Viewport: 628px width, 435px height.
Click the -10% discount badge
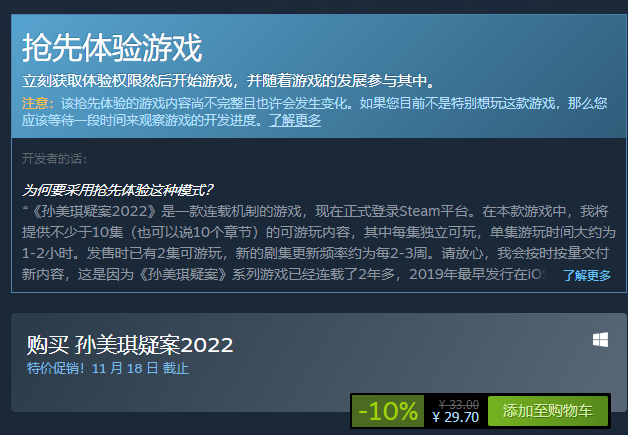tap(388, 411)
